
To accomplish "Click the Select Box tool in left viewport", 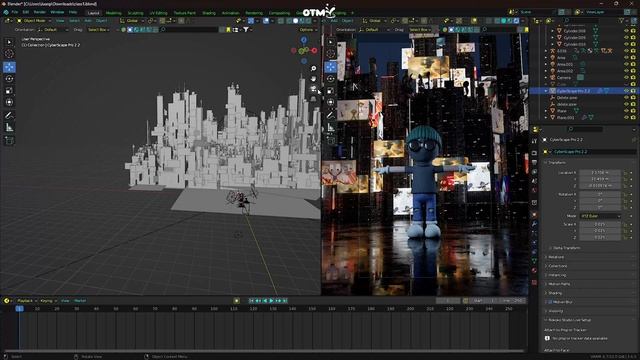I will (x=9, y=42).
